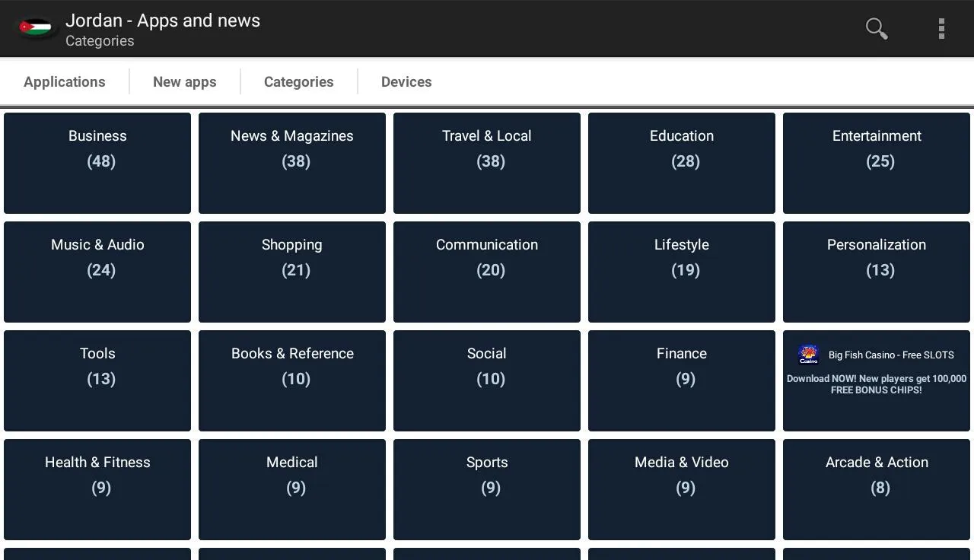Click the "Big Fish Casino - Free SLOTS" ad title
The image size is (974, 560).
pos(891,355)
